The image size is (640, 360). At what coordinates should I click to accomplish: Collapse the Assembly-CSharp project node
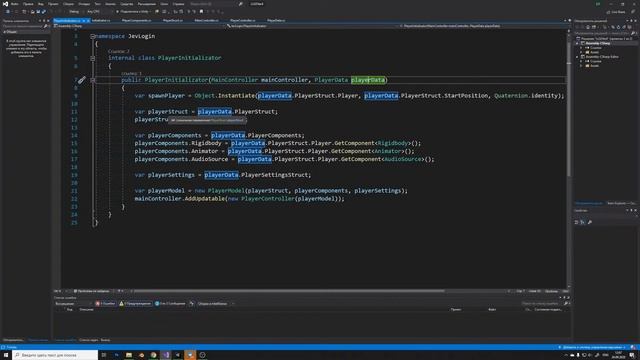(x=577, y=43)
